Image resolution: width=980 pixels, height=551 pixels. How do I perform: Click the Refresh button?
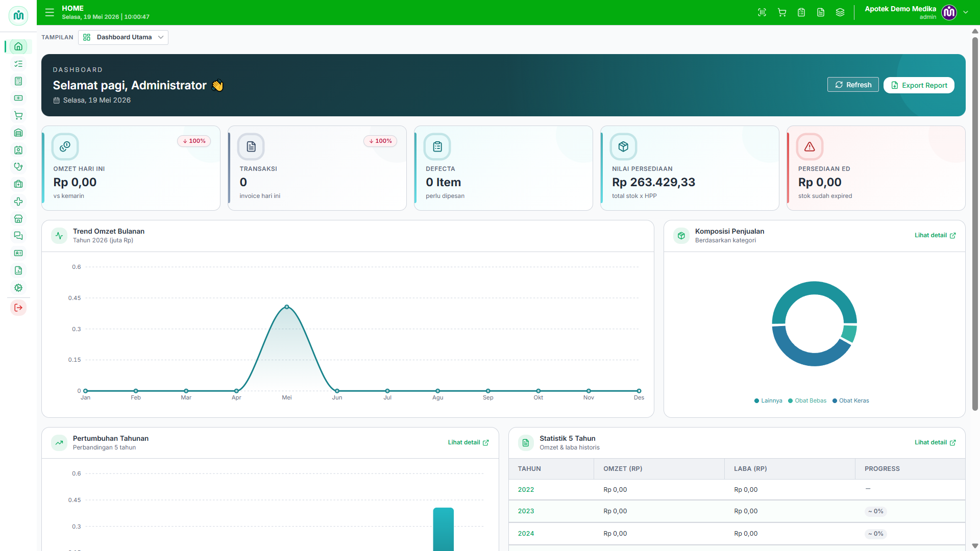click(x=853, y=85)
